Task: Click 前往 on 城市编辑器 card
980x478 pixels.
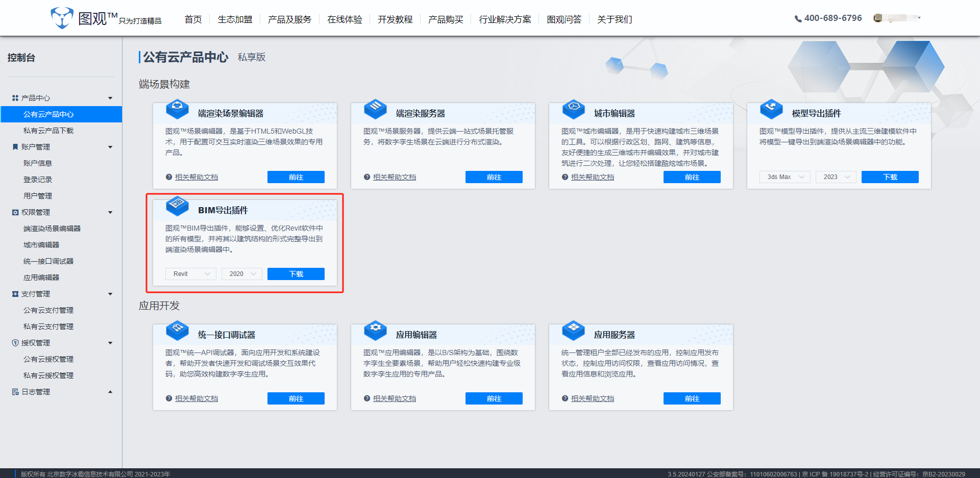Action: click(x=692, y=177)
